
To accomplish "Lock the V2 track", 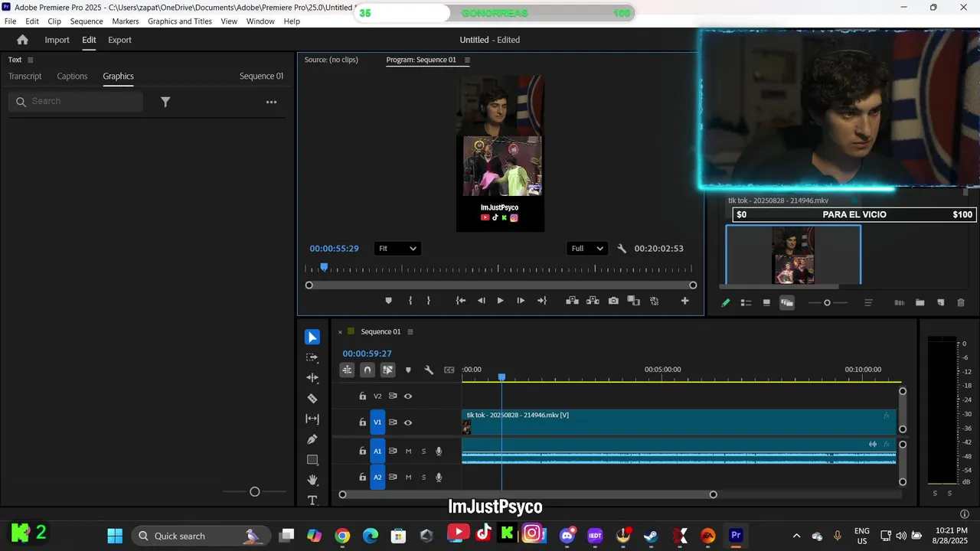I will 363,396.
